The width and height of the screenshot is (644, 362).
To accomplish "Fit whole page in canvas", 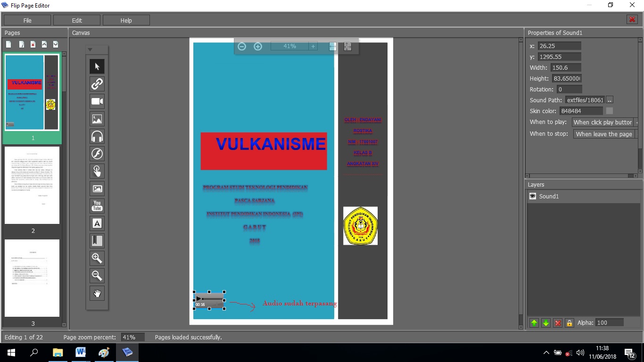I will pyautogui.click(x=347, y=46).
